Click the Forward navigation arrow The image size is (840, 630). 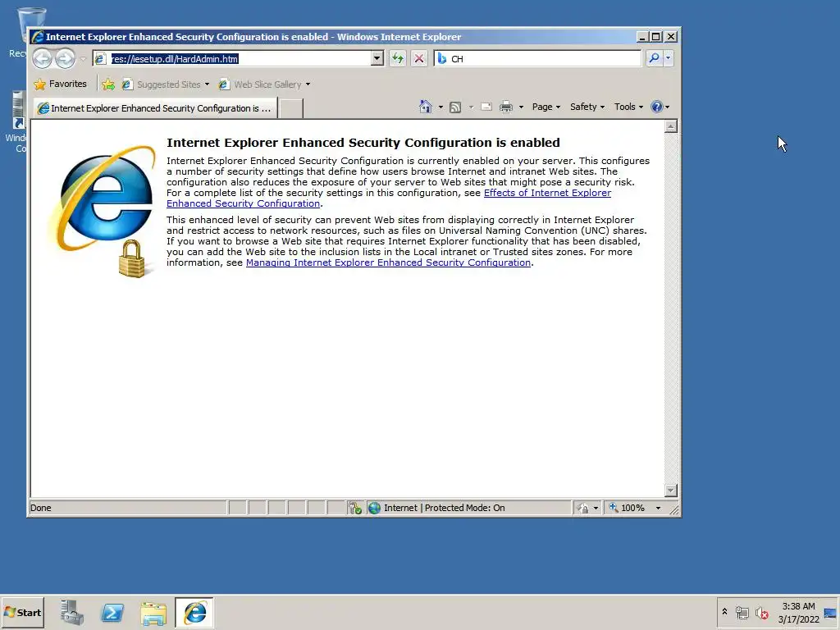click(x=66, y=58)
